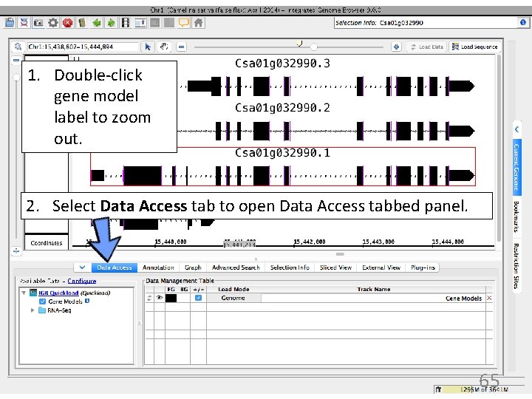
Task: Click the vertical zoom plus icon below track
Action: coord(16,250)
